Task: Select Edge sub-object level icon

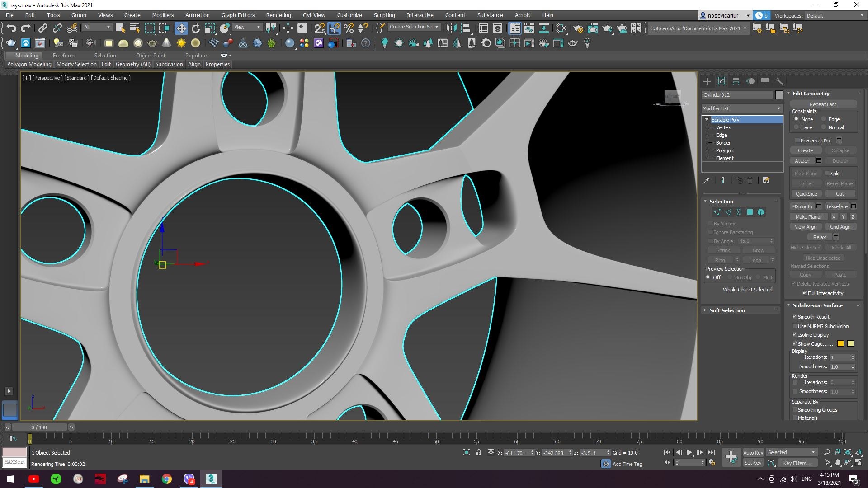Action: coord(728,212)
